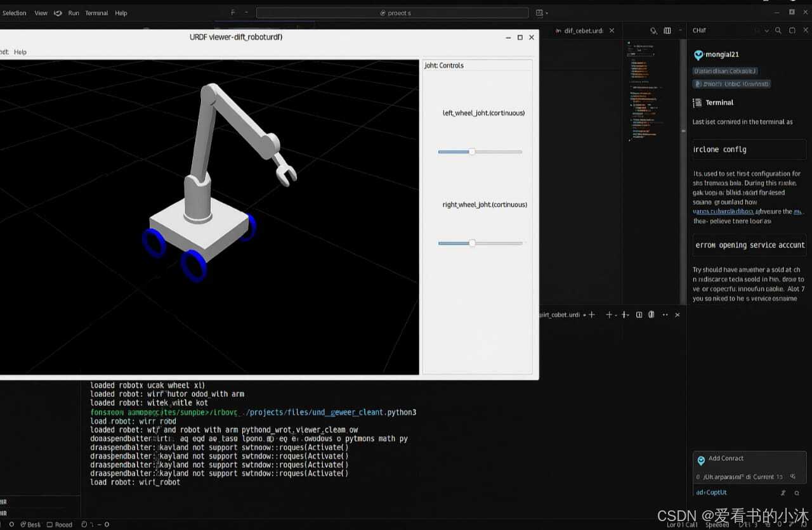Click the project search box in the title bar

(x=392, y=13)
